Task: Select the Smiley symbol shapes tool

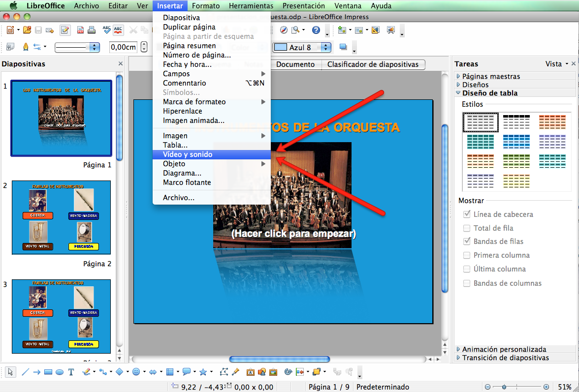Action: (x=136, y=372)
